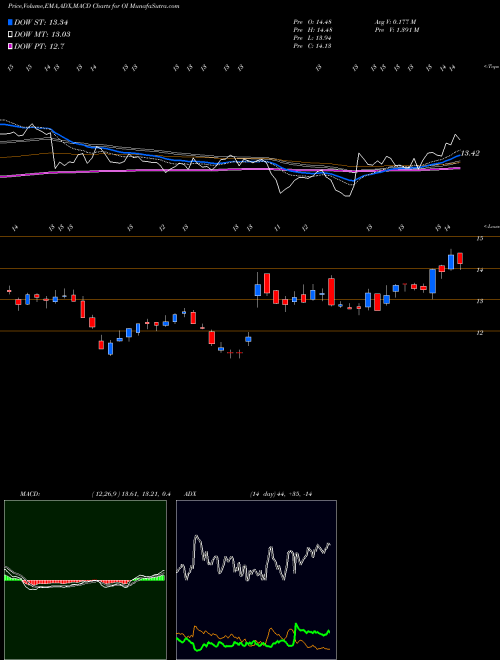Click the 13.42 EMA price label

tap(471, 154)
